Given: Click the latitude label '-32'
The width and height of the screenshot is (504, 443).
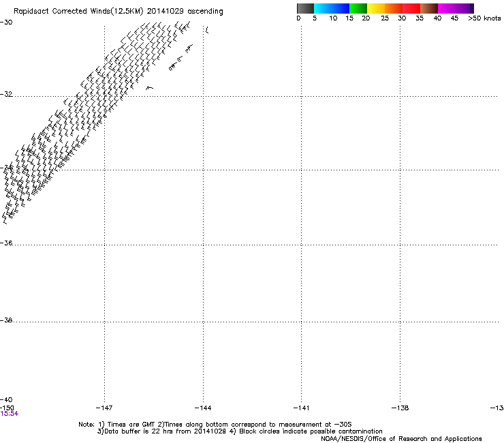Looking at the screenshot, I should 6,94.
